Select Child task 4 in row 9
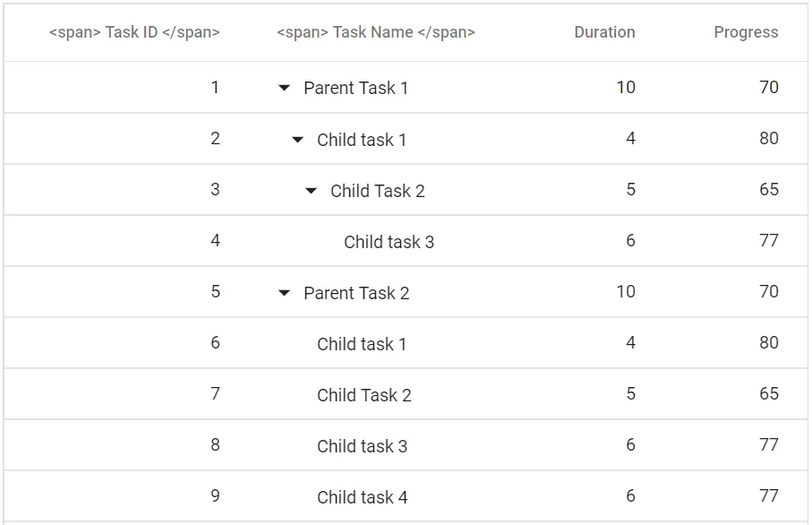This screenshot has height=525, width=812. (x=362, y=496)
